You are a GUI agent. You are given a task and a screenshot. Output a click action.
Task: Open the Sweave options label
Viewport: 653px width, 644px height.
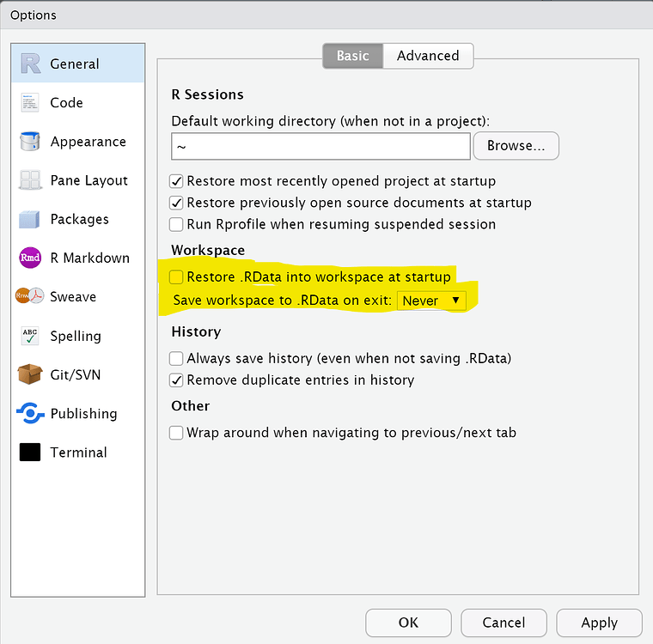pos(73,297)
